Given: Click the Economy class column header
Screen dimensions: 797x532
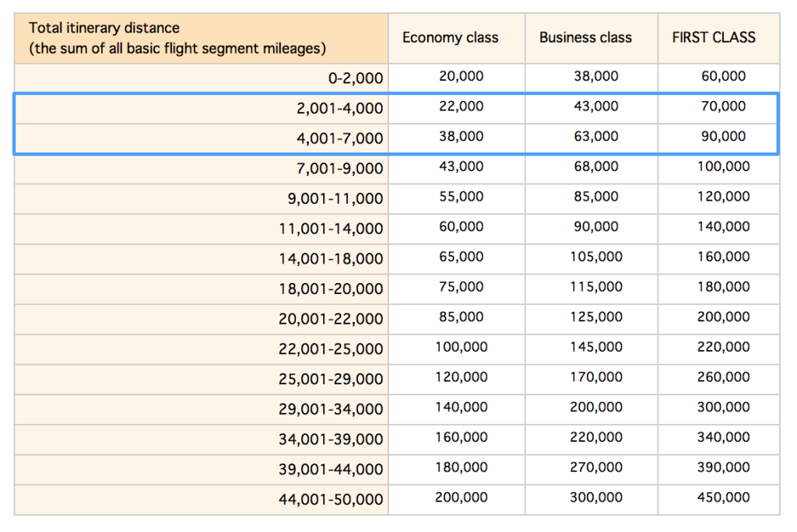Looking at the screenshot, I should click(x=450, y=37).
